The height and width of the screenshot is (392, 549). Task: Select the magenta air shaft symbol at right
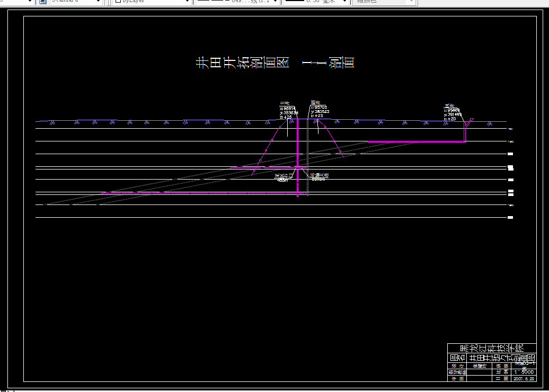coord(468,130)
